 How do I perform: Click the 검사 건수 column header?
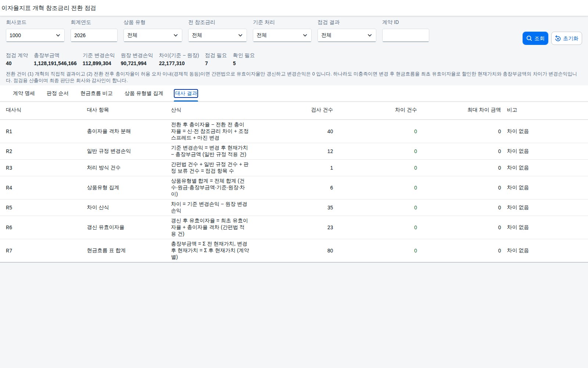[322, 110]
